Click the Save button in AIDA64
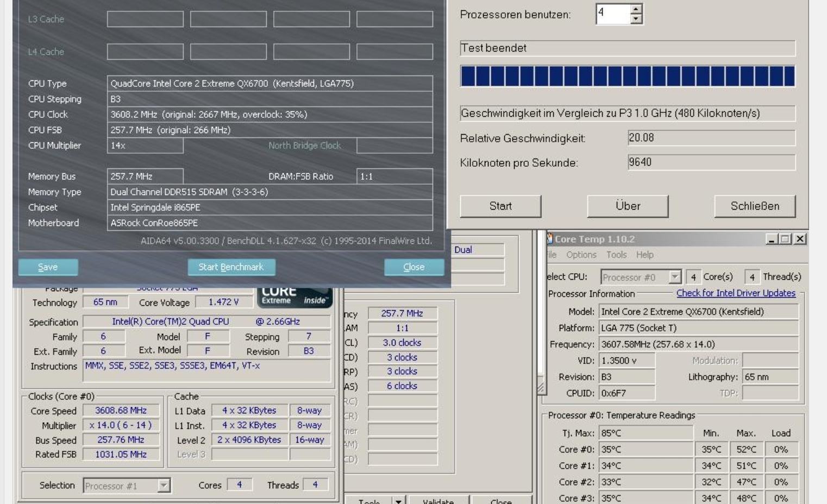 (48, 267)
